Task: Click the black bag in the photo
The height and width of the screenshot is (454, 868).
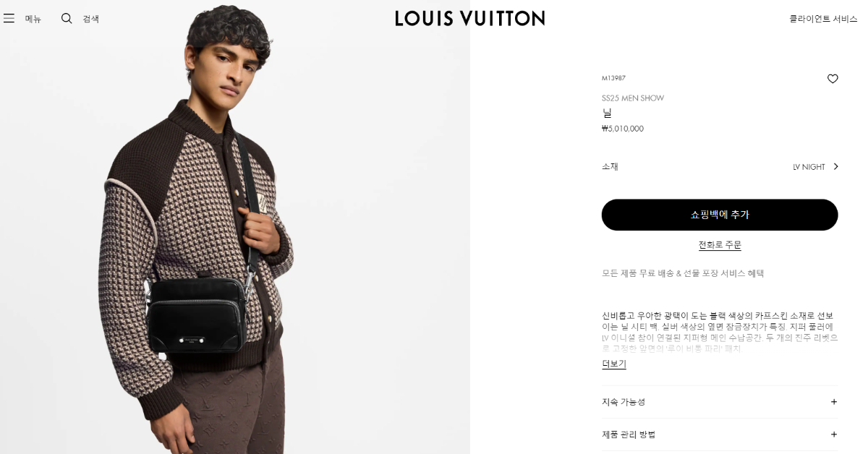Action: click(197, 315)
